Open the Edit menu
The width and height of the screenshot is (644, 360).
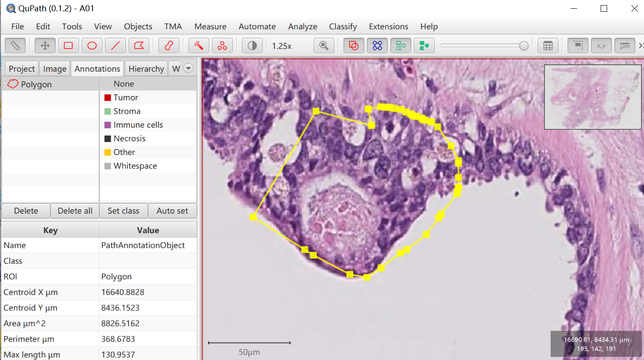[x=43, y=26]
